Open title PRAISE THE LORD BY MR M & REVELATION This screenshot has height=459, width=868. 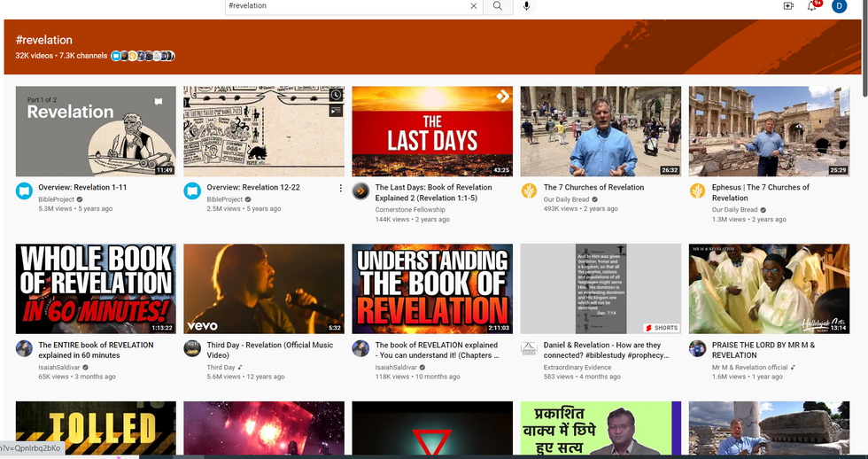click(763, 350)
